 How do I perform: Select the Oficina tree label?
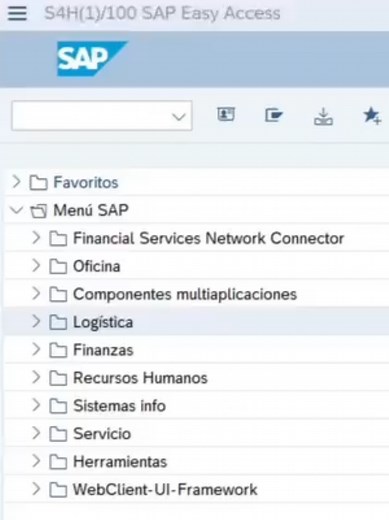[97, 267]
